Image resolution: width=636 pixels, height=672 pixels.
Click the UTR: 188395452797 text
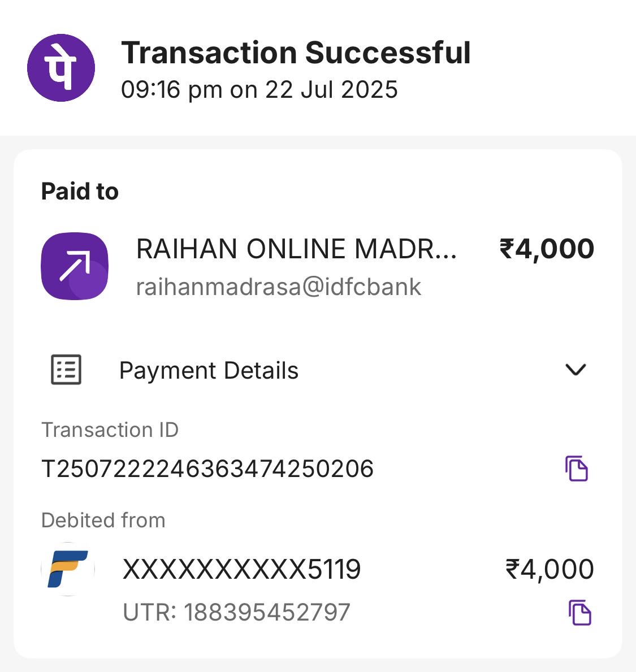236,613
